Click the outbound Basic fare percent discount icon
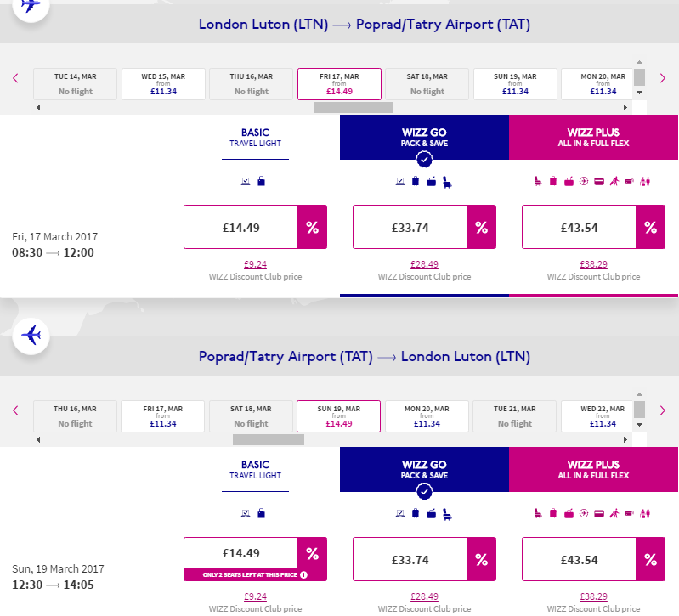This screenshot has height=616, width=679. click(312, 228)
